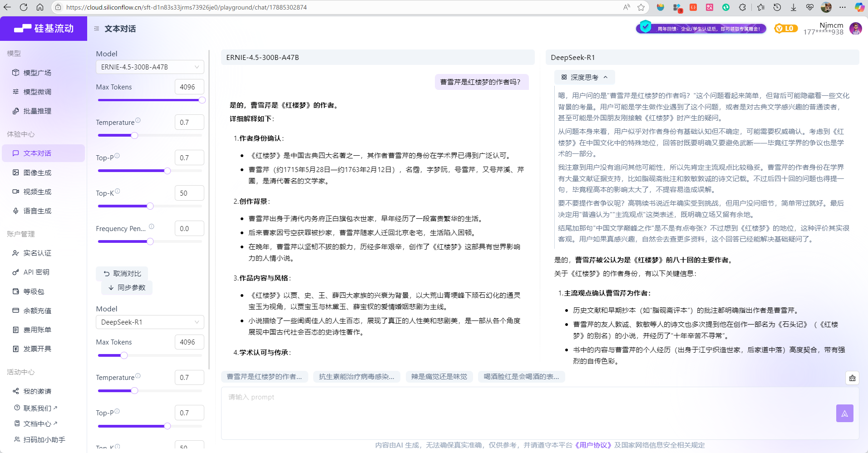
Task: Open 模型微调 in sidebar
Action: [43, 92]
